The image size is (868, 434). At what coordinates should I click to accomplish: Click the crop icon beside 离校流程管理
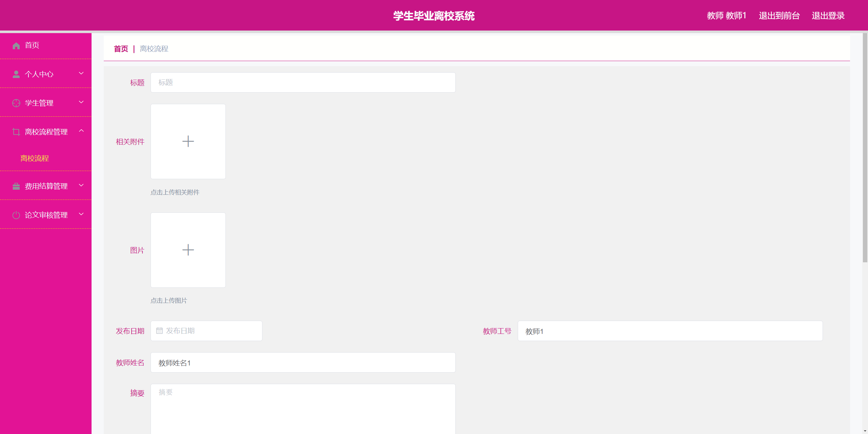(x=16, y=132)
